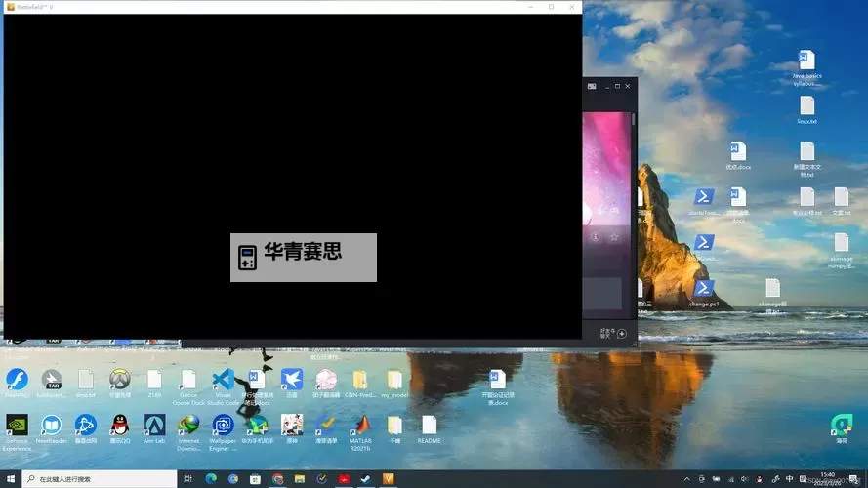Open the Java basics syllabus document
Screen dimensions: 868x488
806,61
